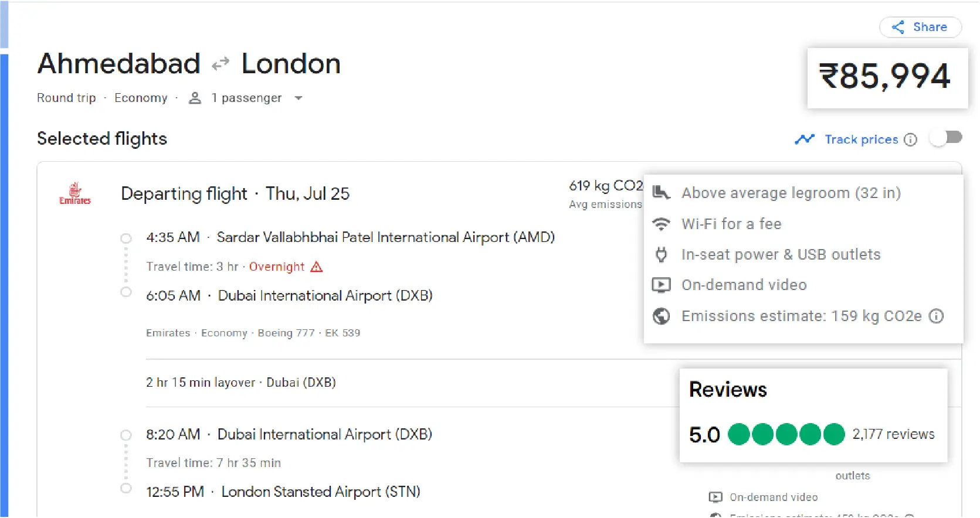Screen dimensions: 980x518
Task: Click the emissions info circle icon
Action: (937, 316)
